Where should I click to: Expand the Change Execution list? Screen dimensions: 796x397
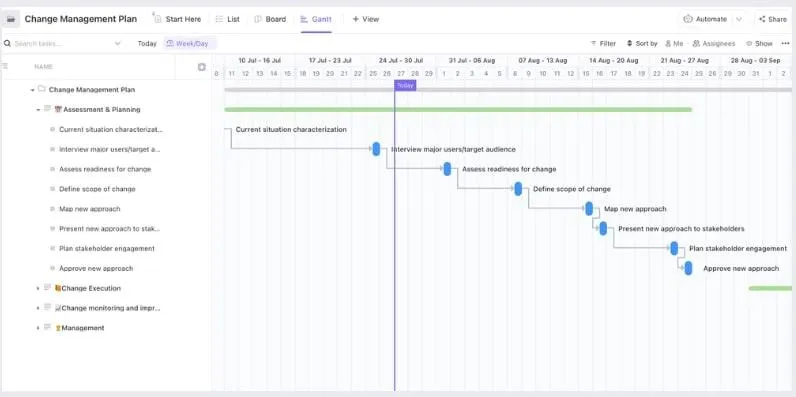[x=38, y=288]
